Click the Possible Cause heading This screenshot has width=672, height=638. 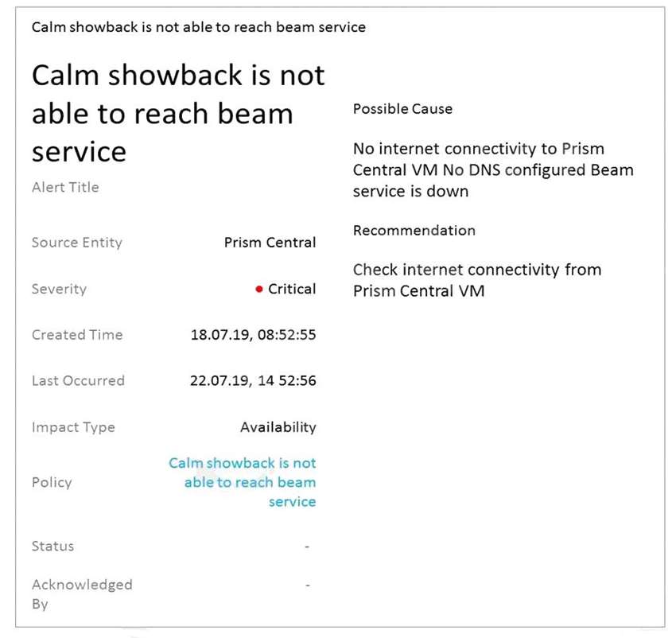click(x=402, y=109)
